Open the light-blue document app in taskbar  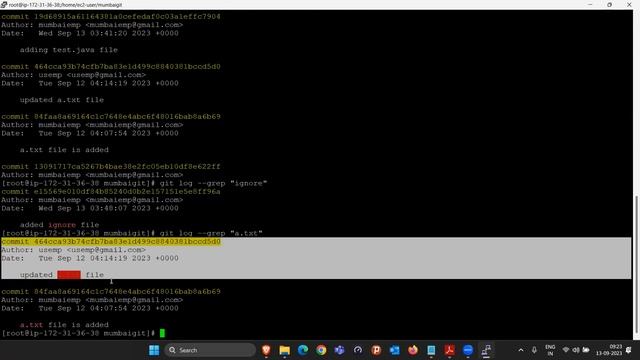(431, 350)
